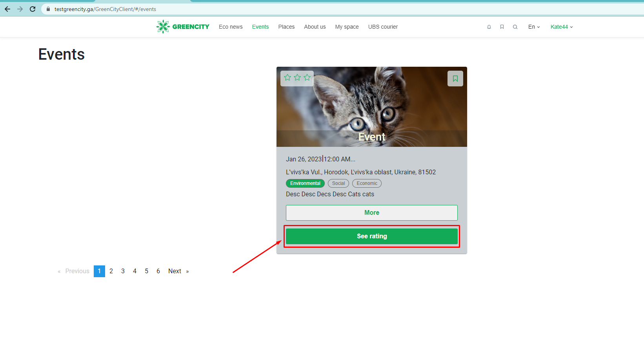Click the More button
Image resolution: width=644 pixels, height=340 pixels.
(372, 213)
